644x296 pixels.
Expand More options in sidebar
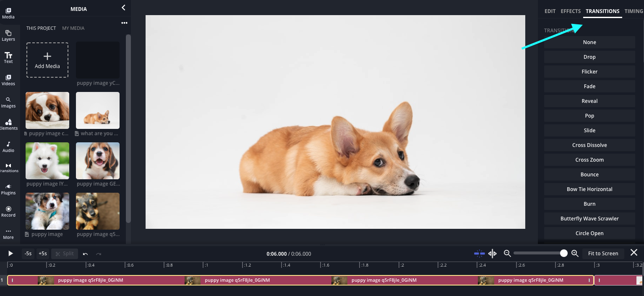tap(8, 233)
